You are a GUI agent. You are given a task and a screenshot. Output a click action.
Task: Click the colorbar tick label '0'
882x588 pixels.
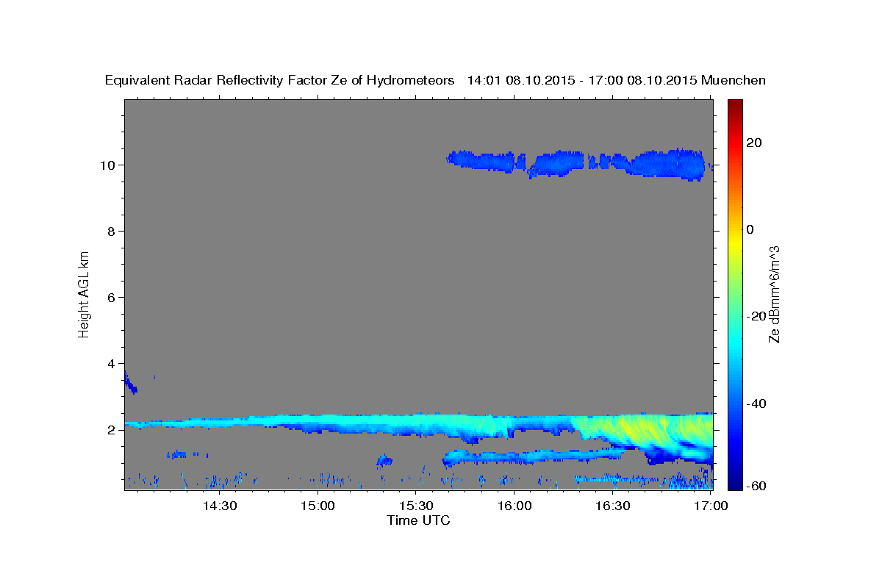coord(751,229)
